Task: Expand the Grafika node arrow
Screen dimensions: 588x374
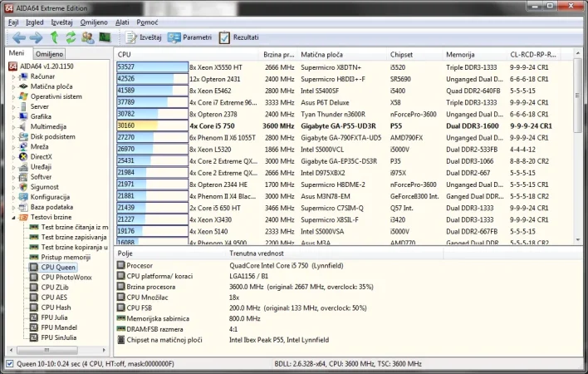Action: click(x=14, y=117)
